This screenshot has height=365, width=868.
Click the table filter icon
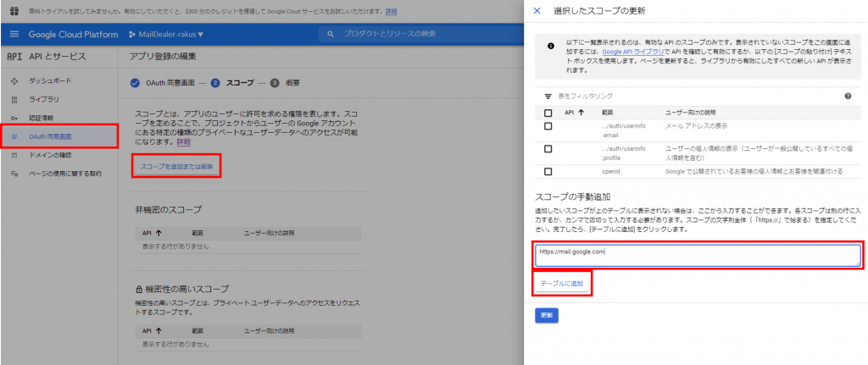coord(548,97)
